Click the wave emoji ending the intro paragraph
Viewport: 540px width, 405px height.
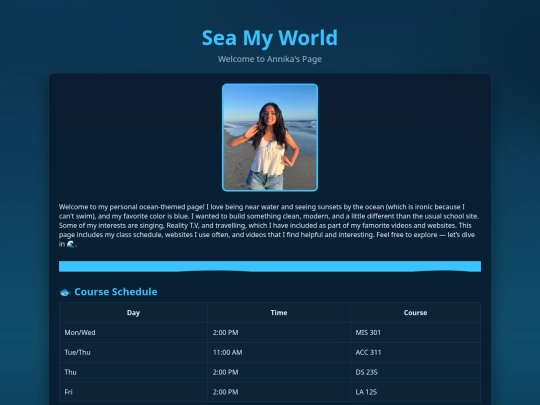click(x=71, y=244)
